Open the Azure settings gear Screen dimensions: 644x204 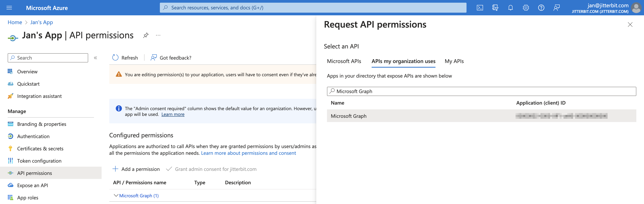526,8
